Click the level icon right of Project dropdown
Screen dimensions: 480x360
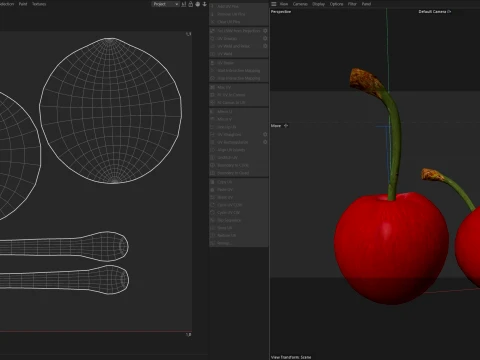pyautogui.click(x=184, y=4)
